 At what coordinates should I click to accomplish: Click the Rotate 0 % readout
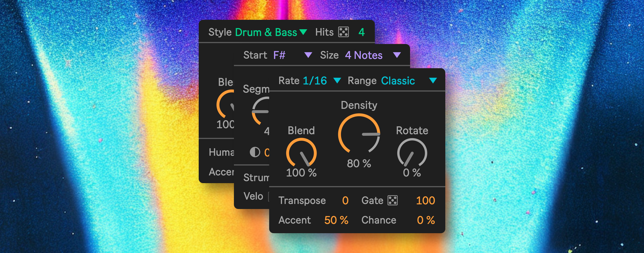click(x=412, y=173)
